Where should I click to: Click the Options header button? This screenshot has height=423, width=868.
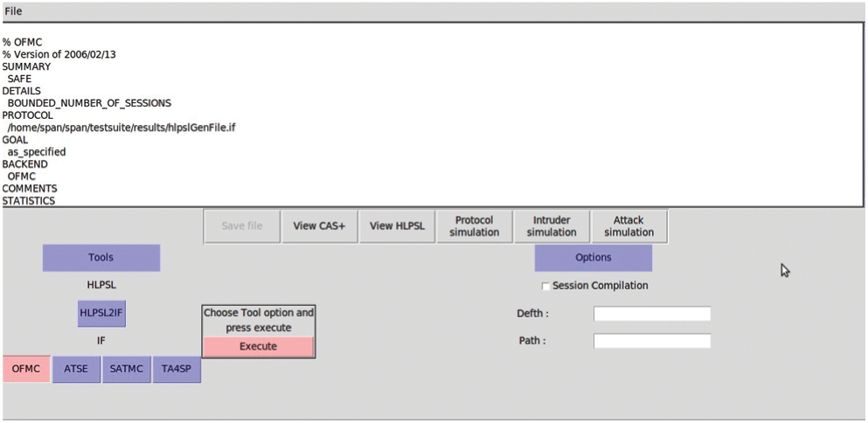pyautogui.click(x=593, y=258)
